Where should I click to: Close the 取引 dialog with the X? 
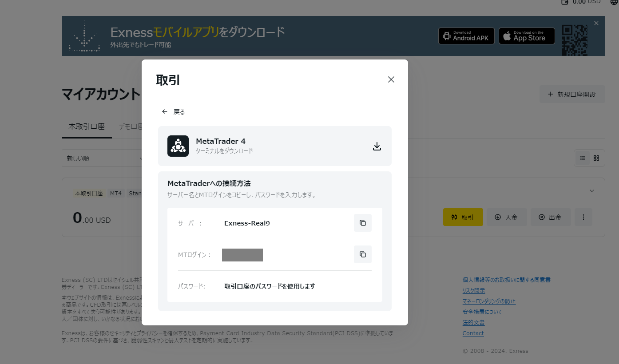[391, 79]
